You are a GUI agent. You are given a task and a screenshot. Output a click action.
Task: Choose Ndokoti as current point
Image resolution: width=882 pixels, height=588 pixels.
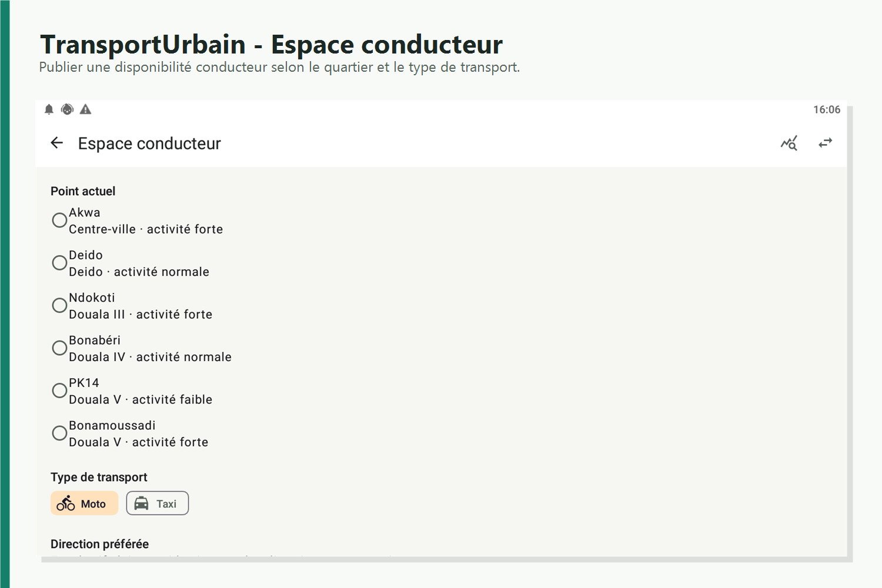(59, 305)
